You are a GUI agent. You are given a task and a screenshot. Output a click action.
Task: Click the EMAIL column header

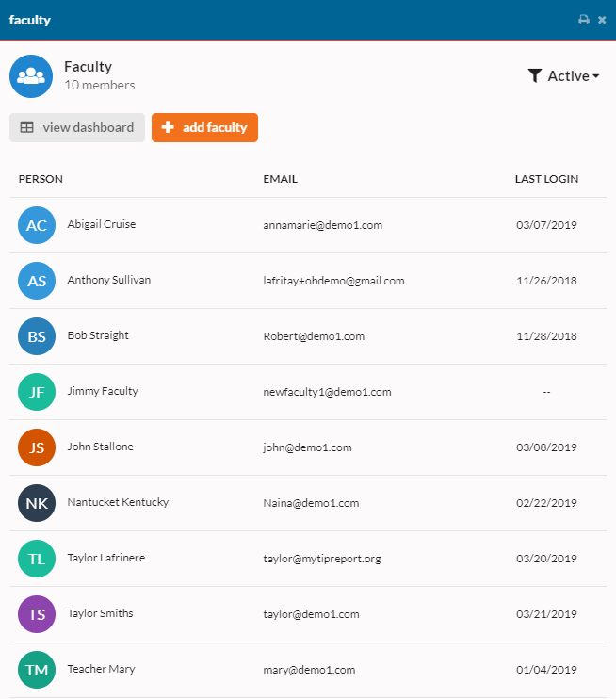point(280,179)
